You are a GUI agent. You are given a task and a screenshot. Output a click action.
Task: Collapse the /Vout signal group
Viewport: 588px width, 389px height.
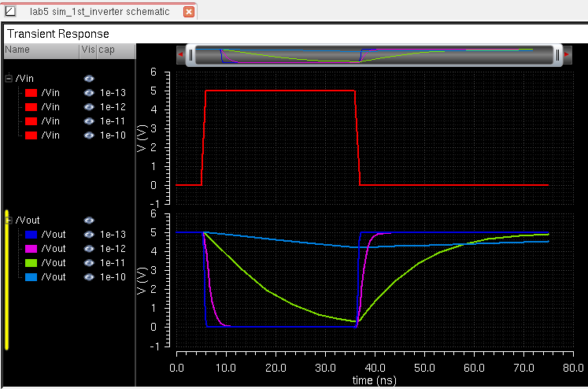click(9, 220)
